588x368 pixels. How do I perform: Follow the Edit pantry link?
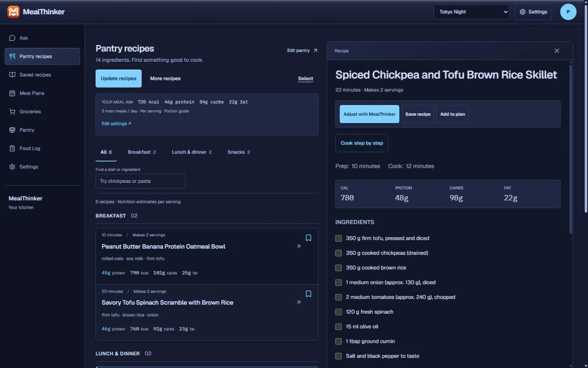tap(302, 50)
